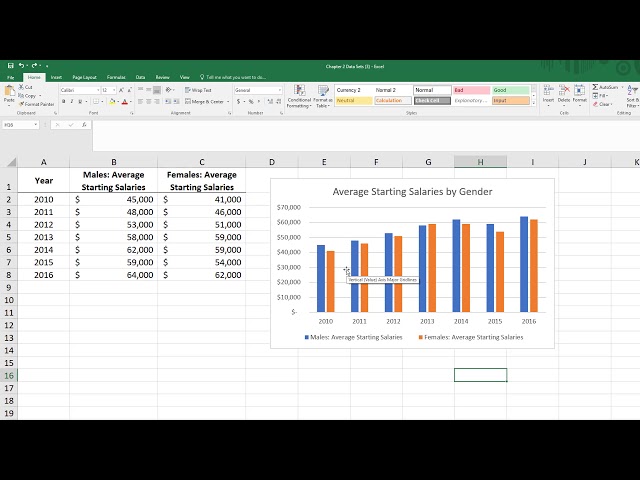Click the Decrease Decimal icon
The image size is (640, 480).
[278, 101]
